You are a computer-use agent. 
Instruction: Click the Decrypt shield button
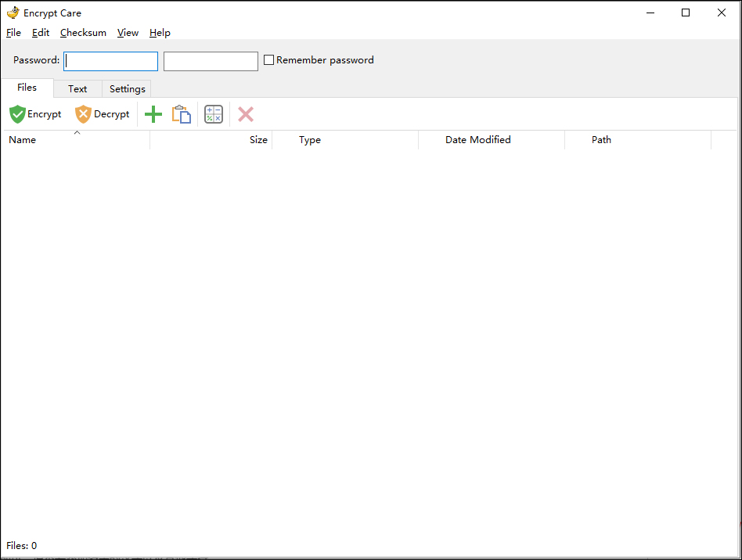(103, 114)
